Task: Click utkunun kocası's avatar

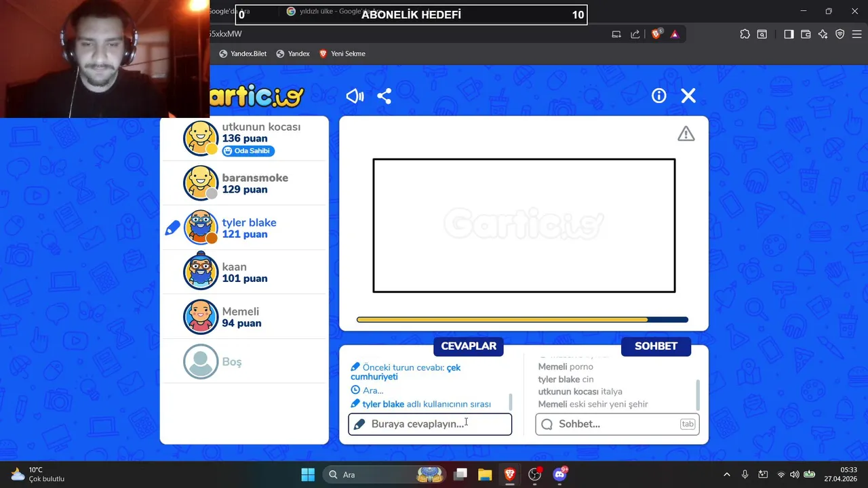Action: click(x=201, y=138)
